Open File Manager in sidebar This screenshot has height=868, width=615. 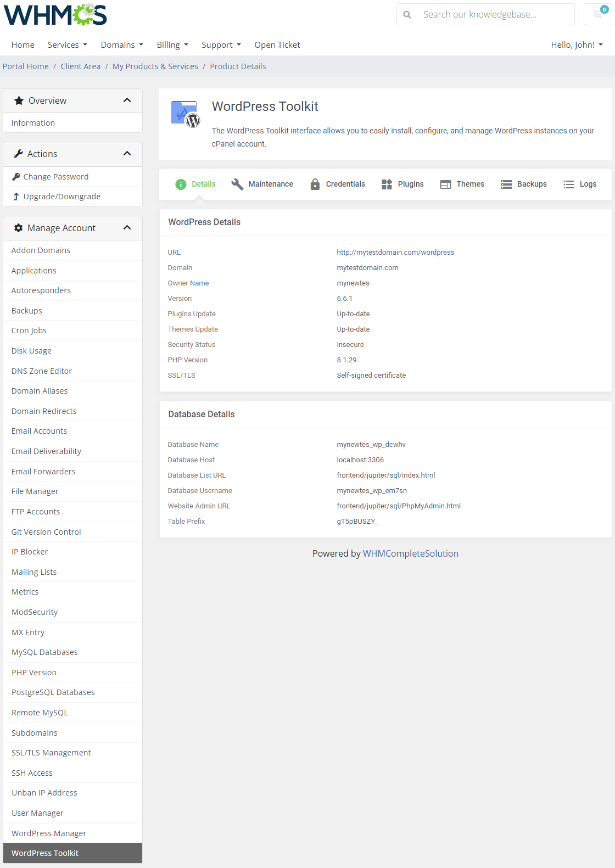click(x=72, y=491)
